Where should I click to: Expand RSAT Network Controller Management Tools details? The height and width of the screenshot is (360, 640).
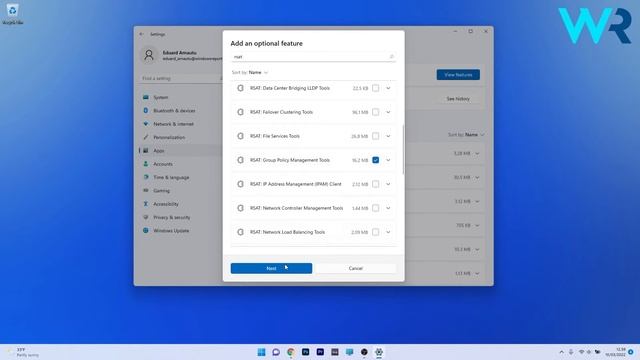(388, 208)
